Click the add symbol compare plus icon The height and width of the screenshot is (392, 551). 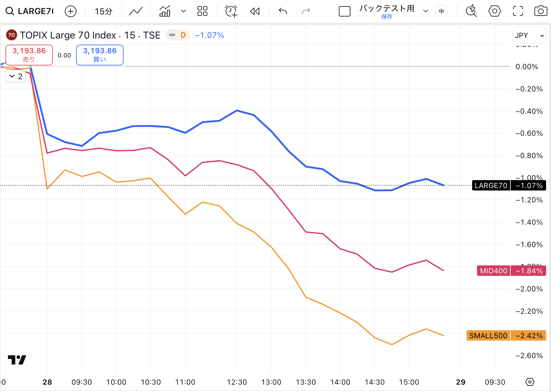pos(71,12)
